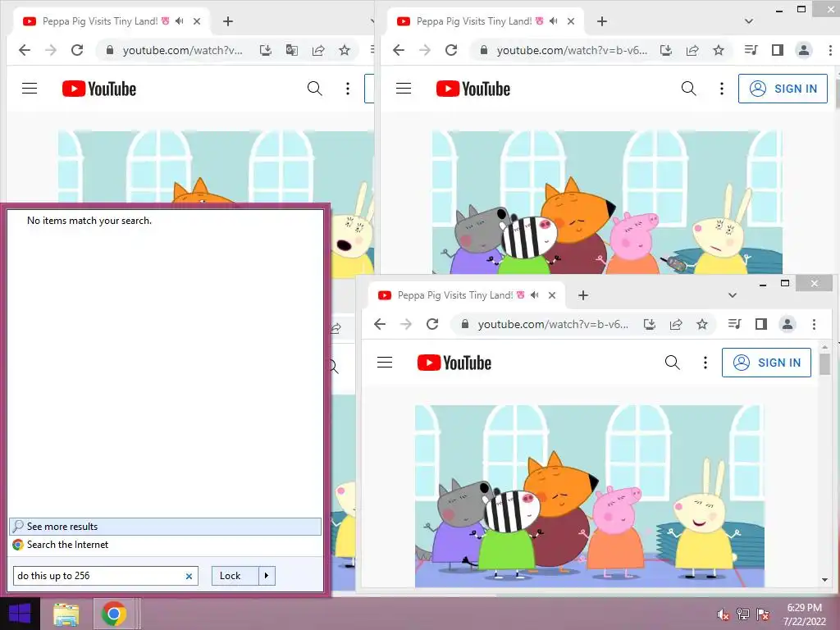Click Lock button in Start menu

235,576
